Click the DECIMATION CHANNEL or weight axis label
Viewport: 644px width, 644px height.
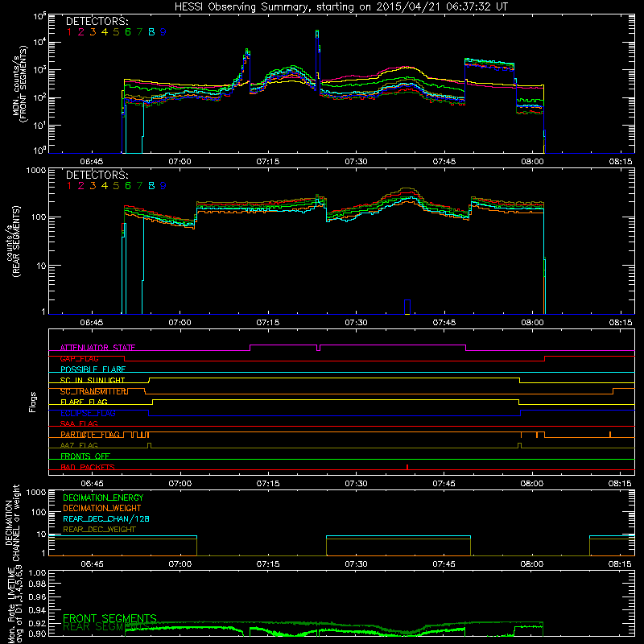[12, 522]
